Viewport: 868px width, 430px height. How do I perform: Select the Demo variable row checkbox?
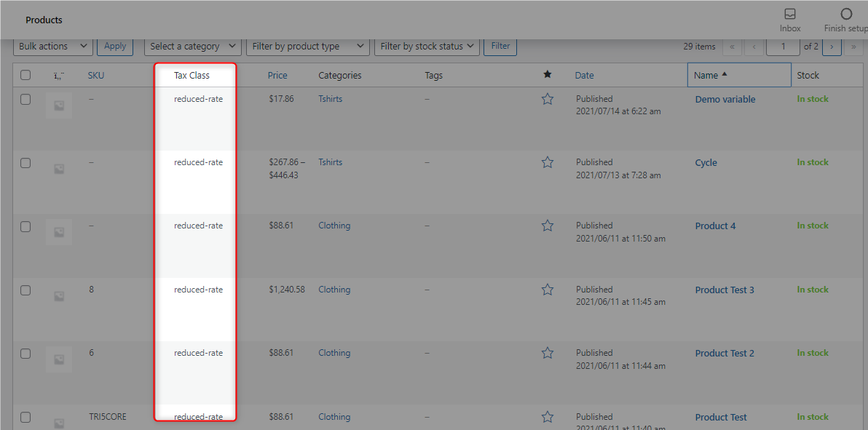25,100
